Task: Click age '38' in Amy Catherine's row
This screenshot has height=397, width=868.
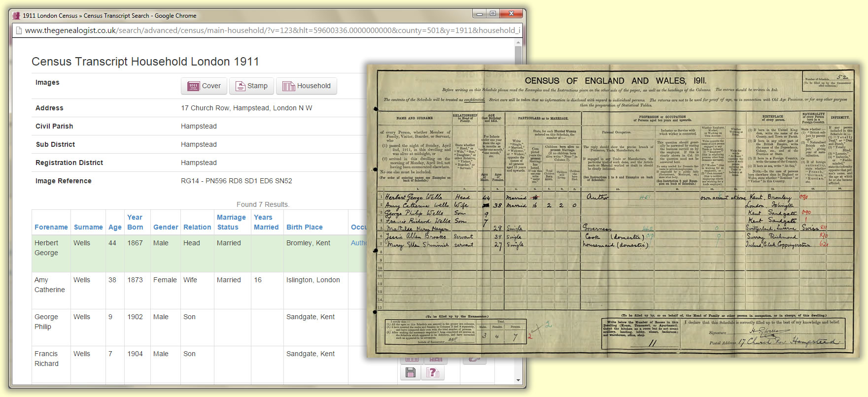Action: coord(112,280)
